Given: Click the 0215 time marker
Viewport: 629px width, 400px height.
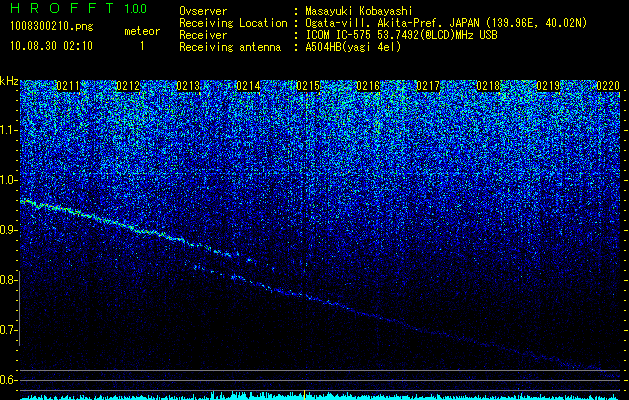Looking at the screenshot, I should [308, 86].
